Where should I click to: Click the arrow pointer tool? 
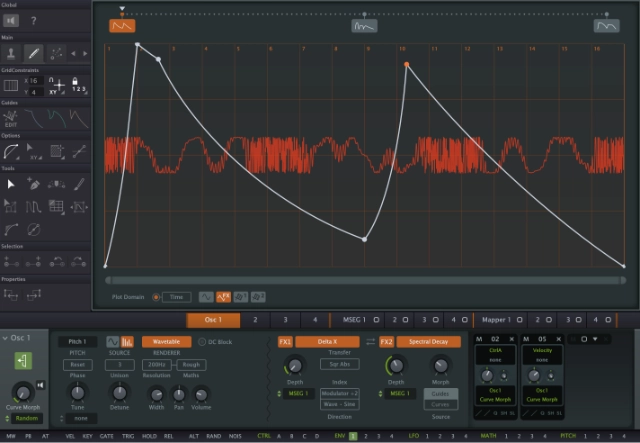click(11, 184)
